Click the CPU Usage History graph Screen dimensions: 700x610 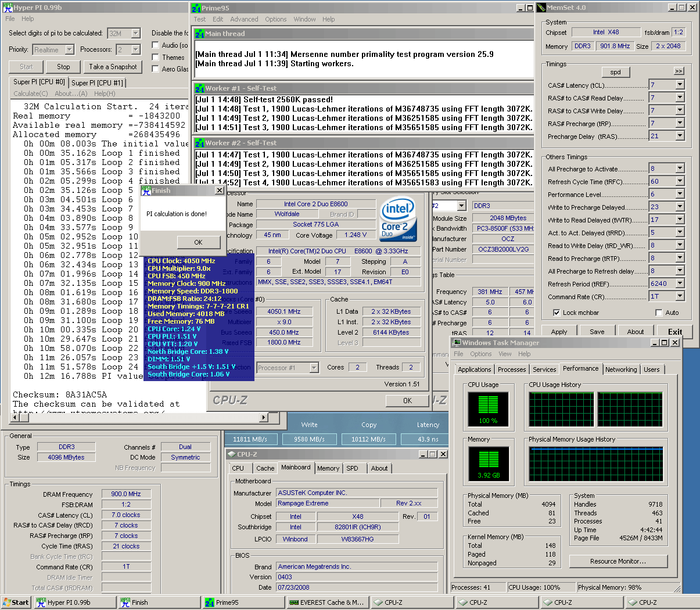pos(595,409)
